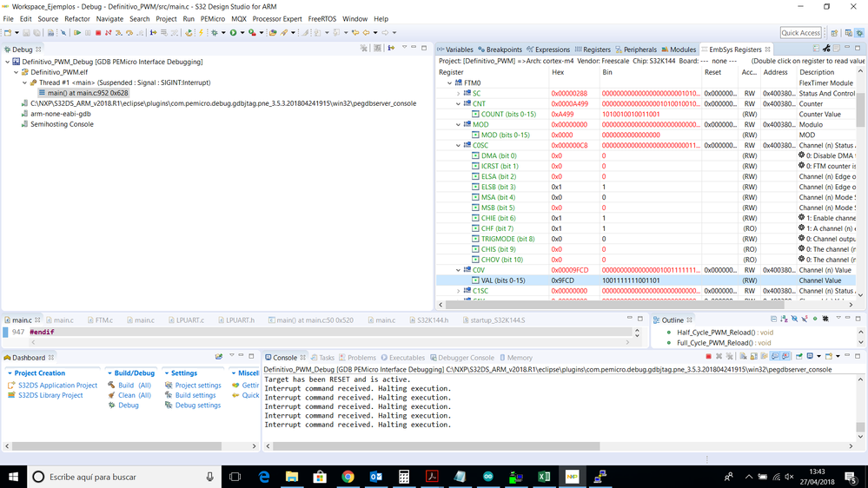Viewport: 868px width, 488px height.
Task: Click Clean (All) in Dashboard
Action: [135, 395]
